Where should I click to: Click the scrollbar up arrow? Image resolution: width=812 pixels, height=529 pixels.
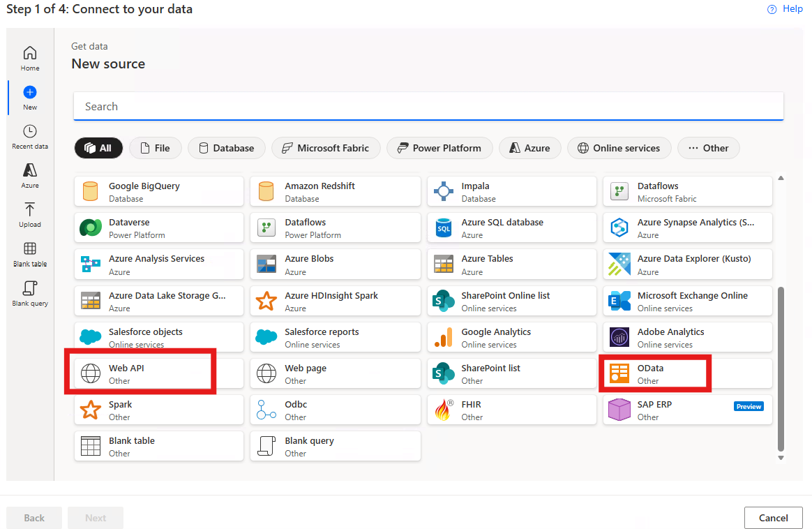[x=781, y=178]
